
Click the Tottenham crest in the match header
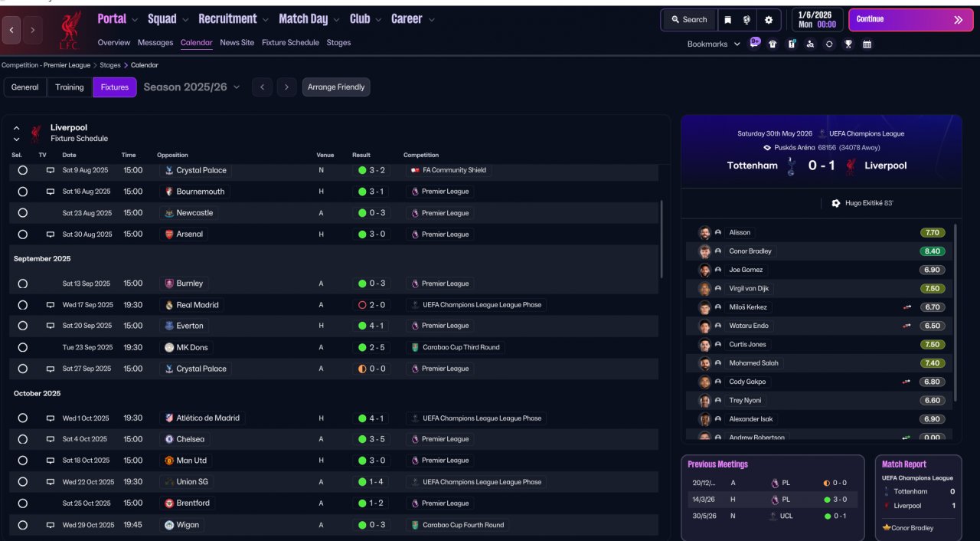pyautogui.click(x=791, y=166)
